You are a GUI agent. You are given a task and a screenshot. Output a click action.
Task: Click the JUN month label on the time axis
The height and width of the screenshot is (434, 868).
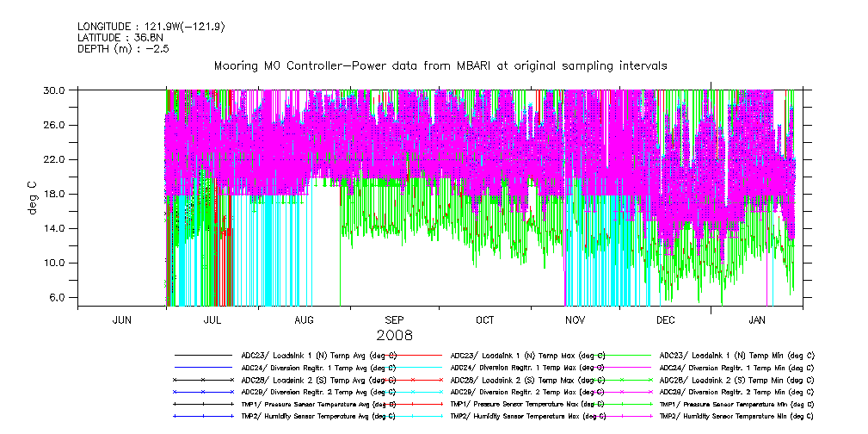click(x=122, y=319)
